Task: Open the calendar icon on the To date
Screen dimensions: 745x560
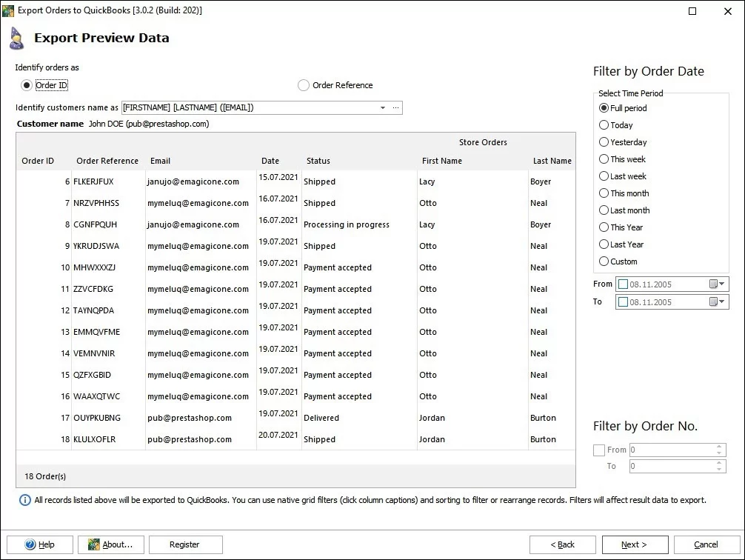Action: (712, 301)
